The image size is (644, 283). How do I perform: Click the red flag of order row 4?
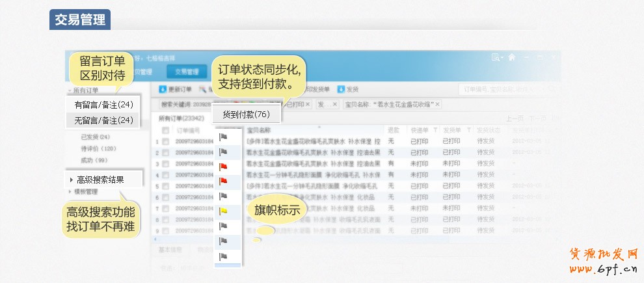pyautogui.click(x=223, y=182)
